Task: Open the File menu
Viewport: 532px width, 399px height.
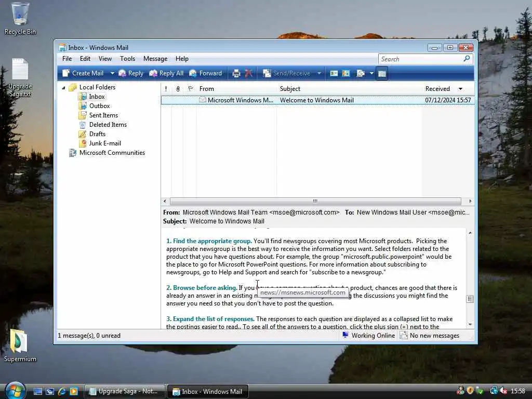Action: [x=67, y=59]
